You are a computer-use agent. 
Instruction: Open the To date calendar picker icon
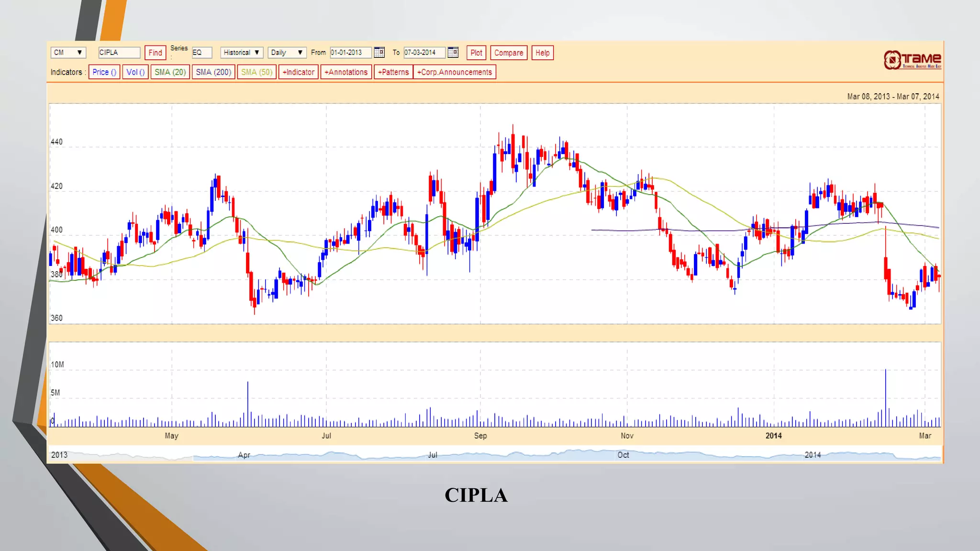pos(453,52)
